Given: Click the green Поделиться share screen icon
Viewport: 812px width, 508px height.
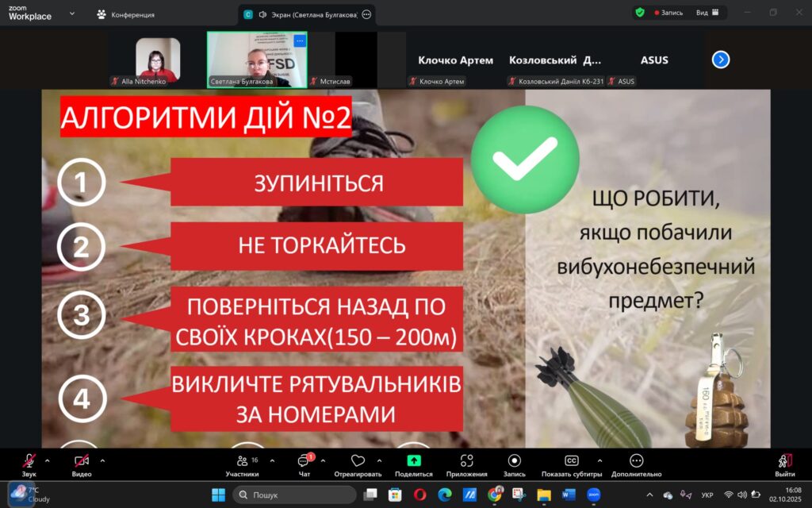Looking at the screenshot, I should (x=413, y=461).
